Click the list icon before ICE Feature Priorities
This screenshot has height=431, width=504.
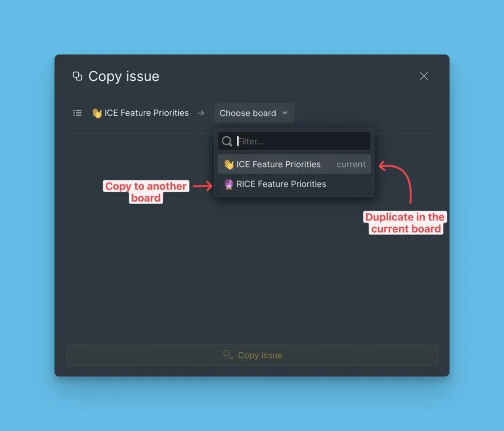point(77,113)
